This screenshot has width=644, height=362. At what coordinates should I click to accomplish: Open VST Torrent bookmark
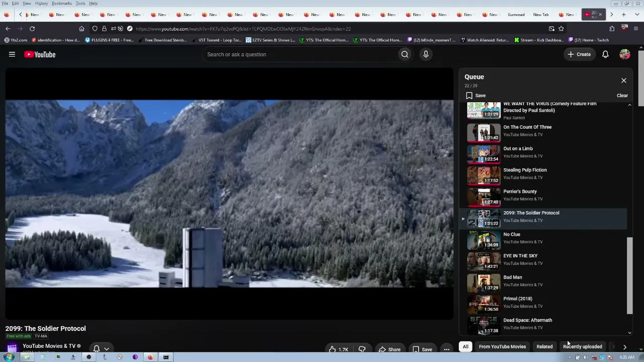pos(216,40)
